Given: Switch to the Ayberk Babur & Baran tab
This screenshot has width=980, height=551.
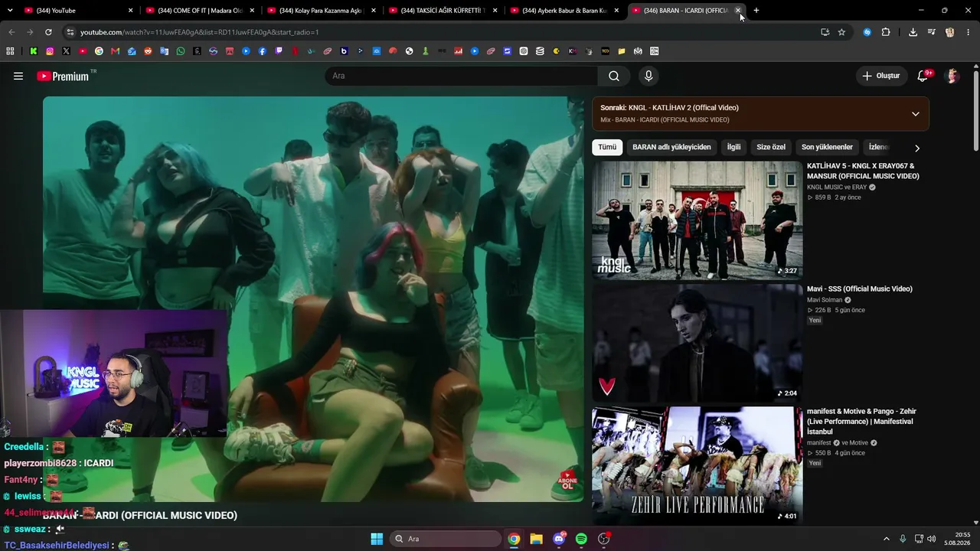Looking at the screenshot, I should click(x=563, y=11).
